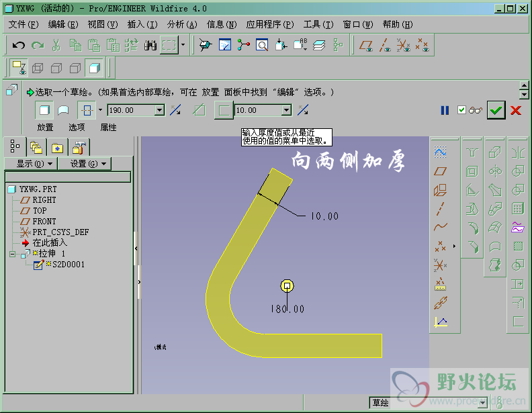Switch to hidden line display mode
This screenshot has height=413, width=532.
[x=56, y=68]
